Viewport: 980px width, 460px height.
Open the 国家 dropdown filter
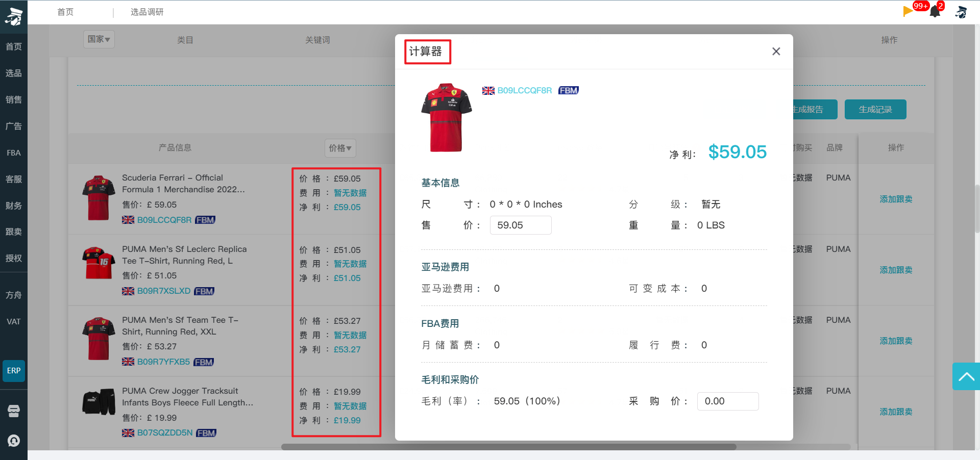pyautogui.click(x=99, y=39)
